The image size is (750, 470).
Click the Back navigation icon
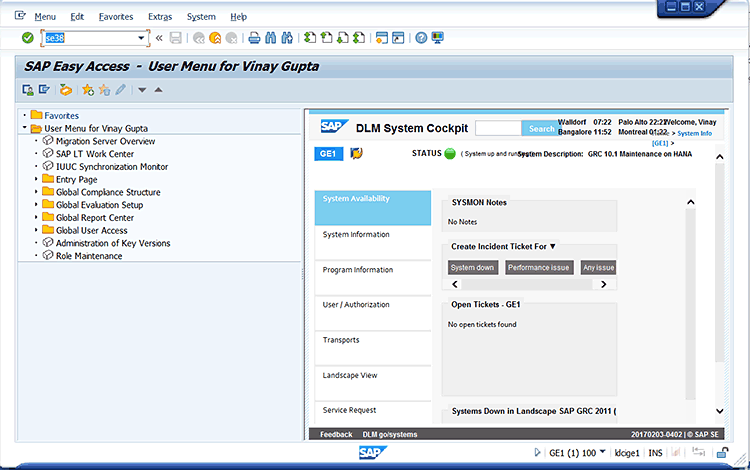199,38
